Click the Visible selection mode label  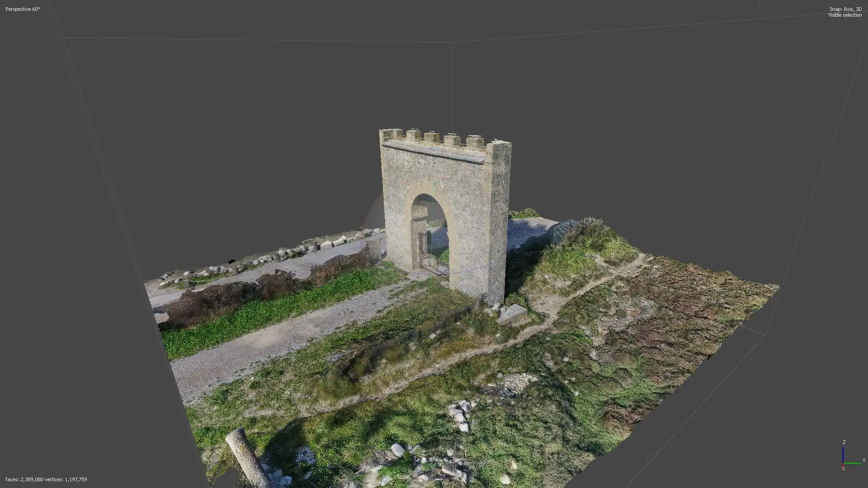click(x=844, y=15)
